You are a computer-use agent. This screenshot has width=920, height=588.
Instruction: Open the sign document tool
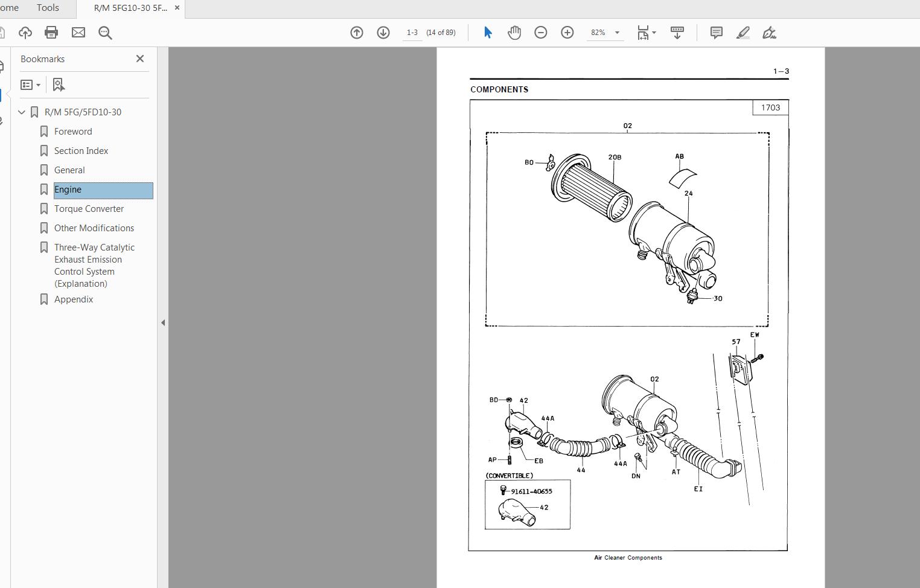tap(770, 33)
